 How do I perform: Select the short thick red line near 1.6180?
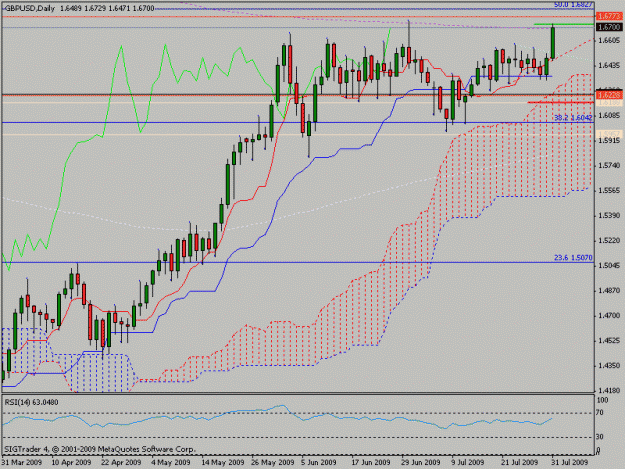click(x=560, y=102)
